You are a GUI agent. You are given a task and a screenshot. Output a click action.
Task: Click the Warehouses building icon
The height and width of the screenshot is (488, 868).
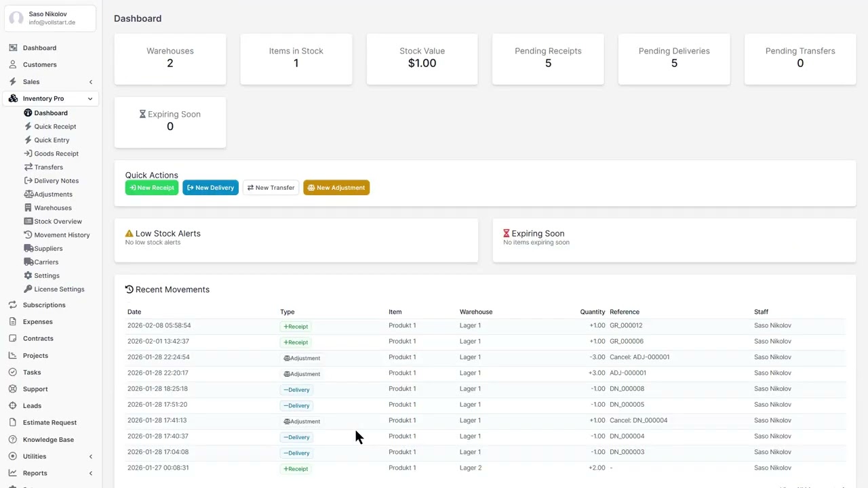coord(28,208)
